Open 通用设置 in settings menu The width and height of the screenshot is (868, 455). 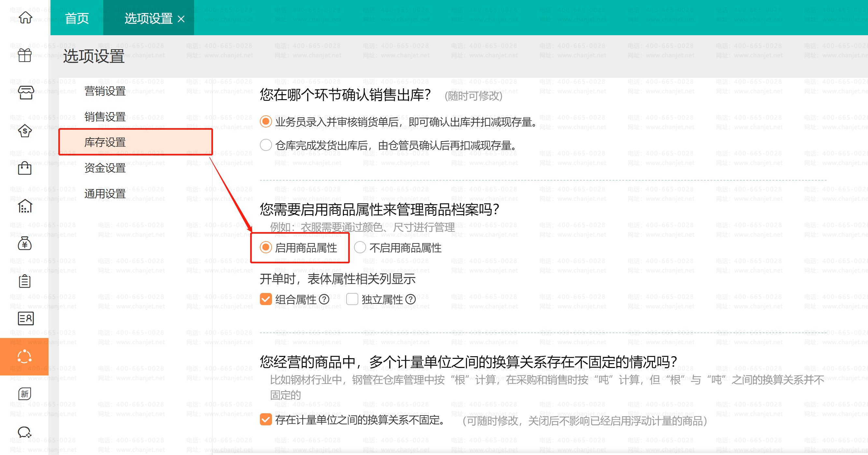point(105,194)
